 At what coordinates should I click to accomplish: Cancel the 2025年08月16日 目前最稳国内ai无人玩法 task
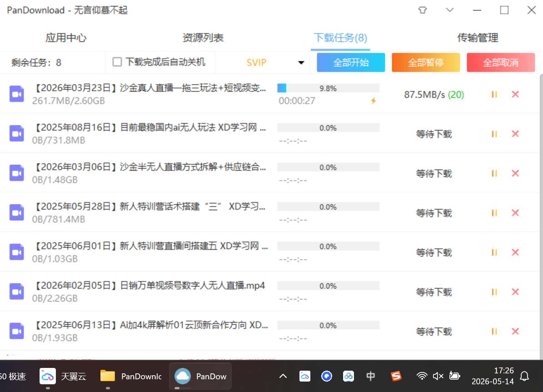tap(515, 134)
